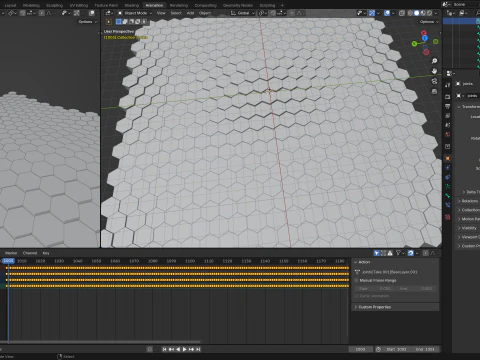Click the Start frame field
480x360 pixels.
coord(396,349)
